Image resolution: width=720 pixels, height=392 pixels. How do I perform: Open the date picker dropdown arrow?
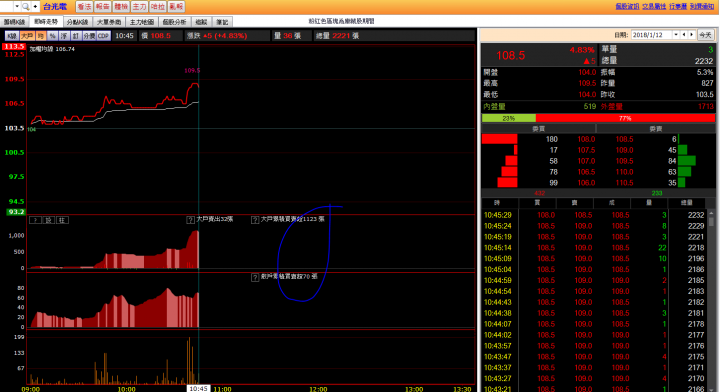pyautogui.click(x=676, y=35)
